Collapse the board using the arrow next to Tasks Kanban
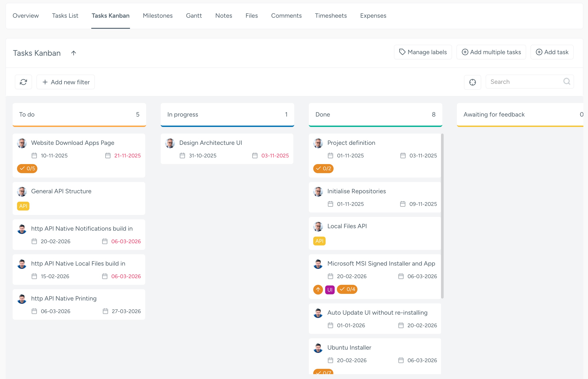This screenshot has height=379, width=588. point(74,53)
